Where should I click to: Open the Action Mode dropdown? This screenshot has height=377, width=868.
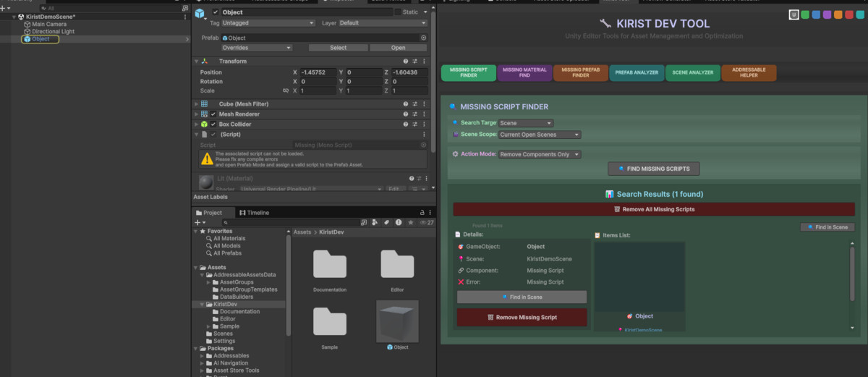tap(540, 154)
